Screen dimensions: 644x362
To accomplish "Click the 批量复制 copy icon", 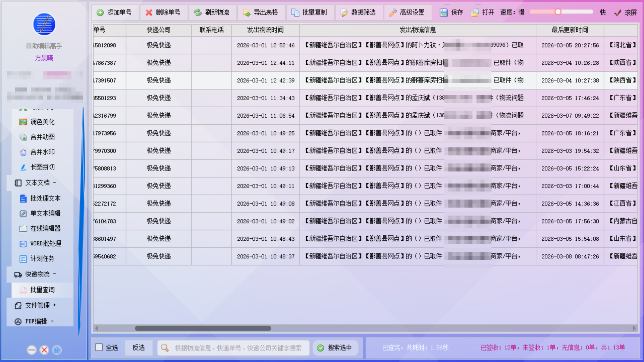I will (295, 13).
